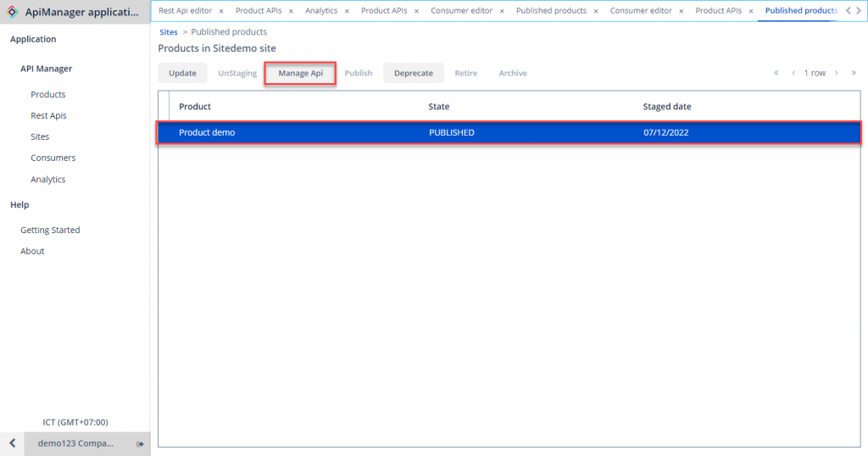Click the Update button

(x=182, y=73)
